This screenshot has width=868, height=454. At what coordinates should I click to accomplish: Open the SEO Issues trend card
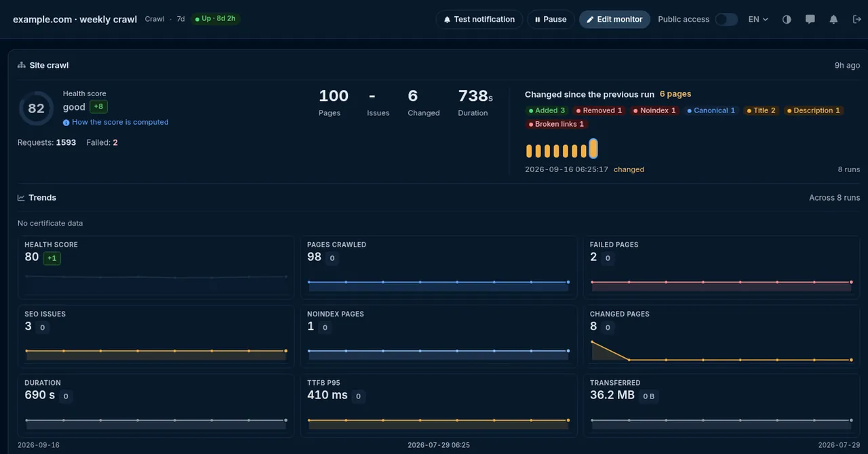point(156,337)
